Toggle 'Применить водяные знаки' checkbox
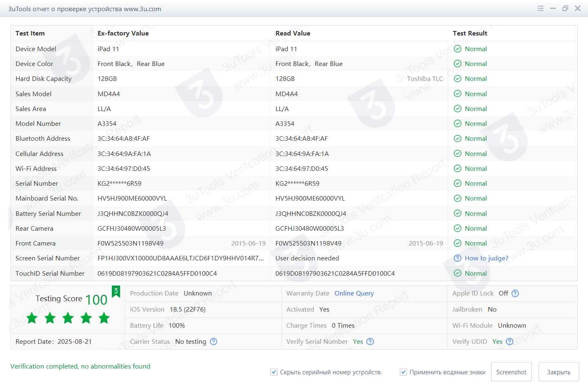The width and height of the screenshot is (588, 390). pyautogui.click(x=403, y=372)
